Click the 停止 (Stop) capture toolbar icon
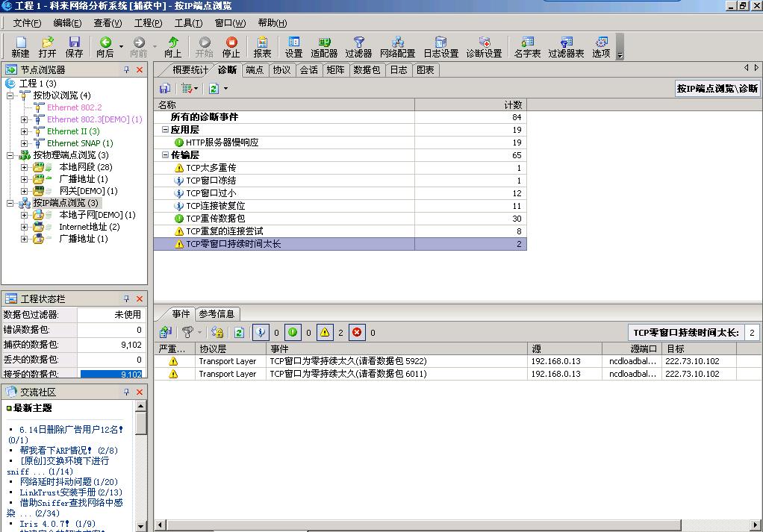Screen dimensions: 763x532 click(x=231, y=46)
